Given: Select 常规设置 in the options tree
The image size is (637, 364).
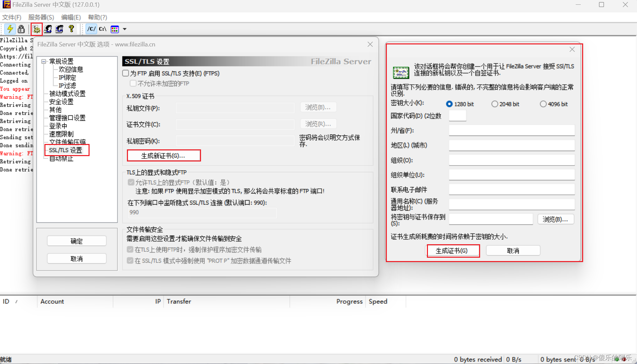Looking at the screenshot, I should [x=61, y=61].
